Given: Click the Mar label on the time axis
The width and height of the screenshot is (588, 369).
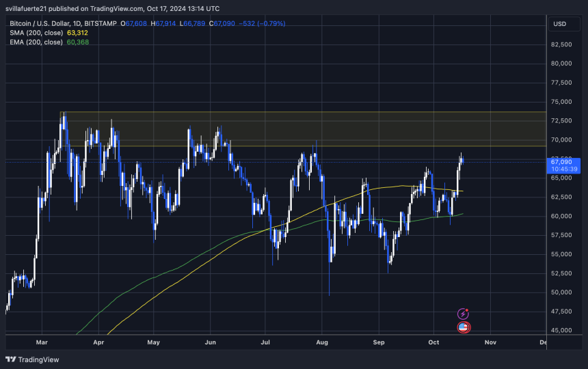Looking at the screenshot, I should pyautogui.click(x=42, y=341).
